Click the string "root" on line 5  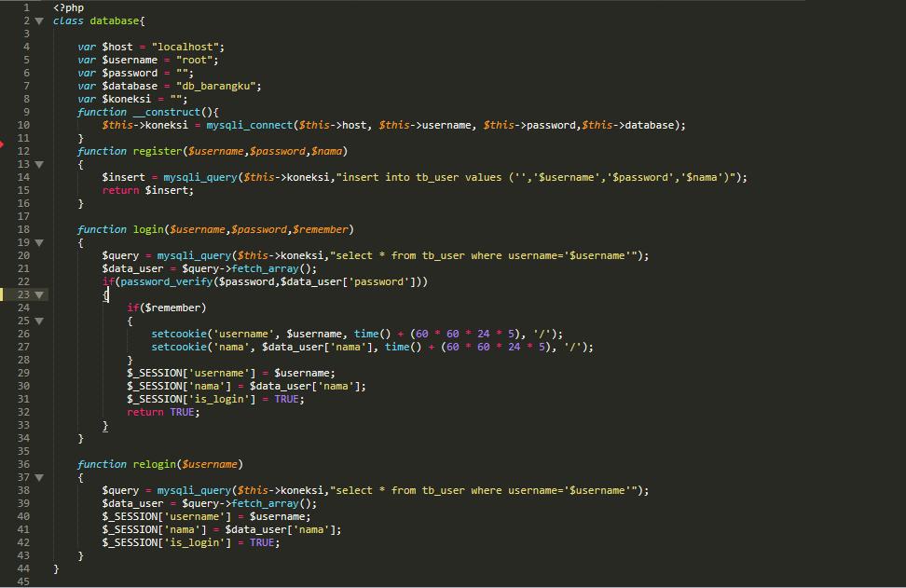[x=194, y=60]
